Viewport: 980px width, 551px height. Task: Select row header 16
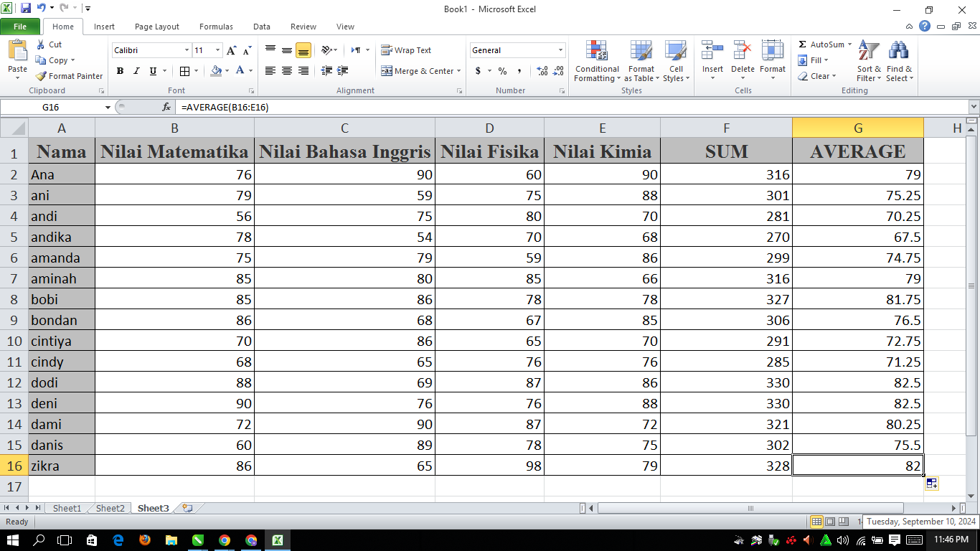point(14,466)
